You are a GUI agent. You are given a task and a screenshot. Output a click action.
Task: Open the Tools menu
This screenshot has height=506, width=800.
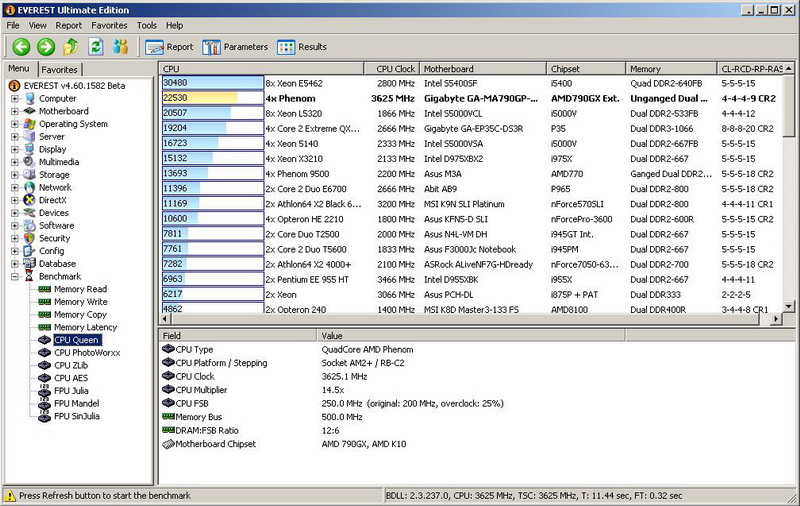pyautogui.click(x=146, y=25)
